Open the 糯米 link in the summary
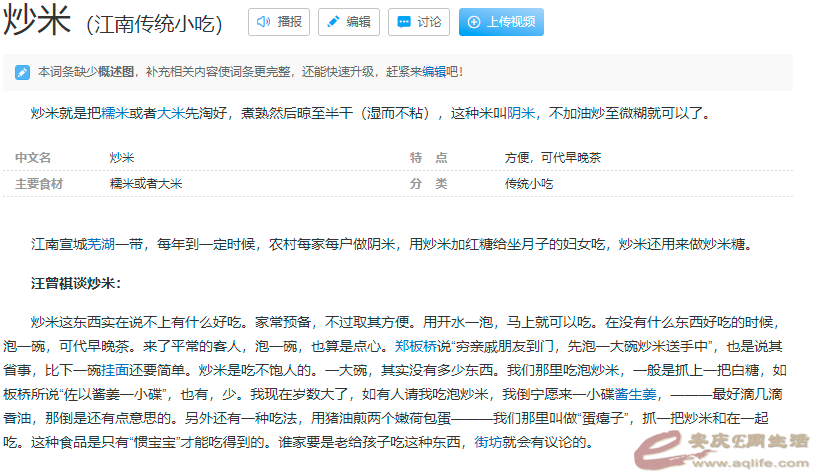The width and height of the screenshot is (819, 476). click(x=115, y=114)
